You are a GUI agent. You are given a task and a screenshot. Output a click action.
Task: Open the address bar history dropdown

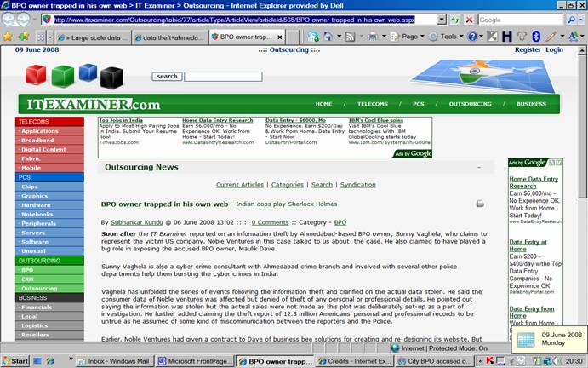(x=442, y=20)
